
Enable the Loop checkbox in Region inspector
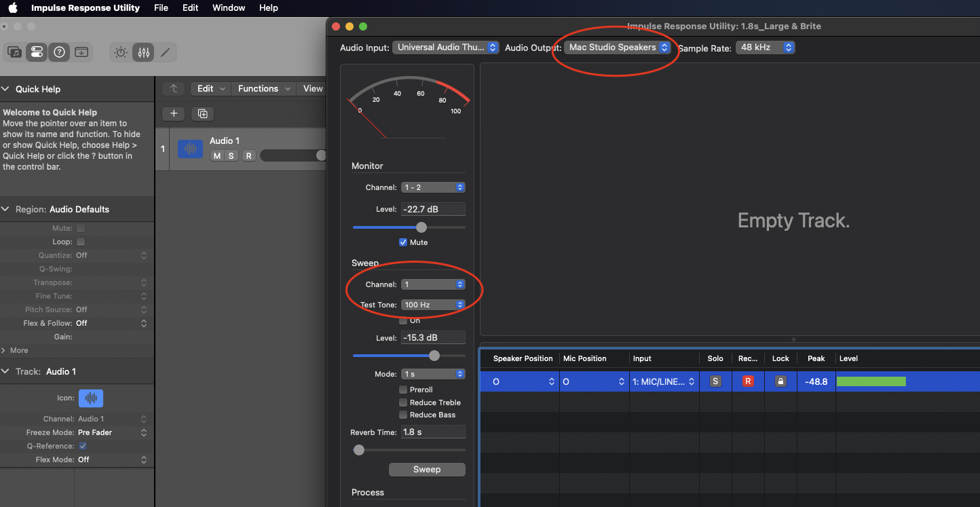pos(81,242)
